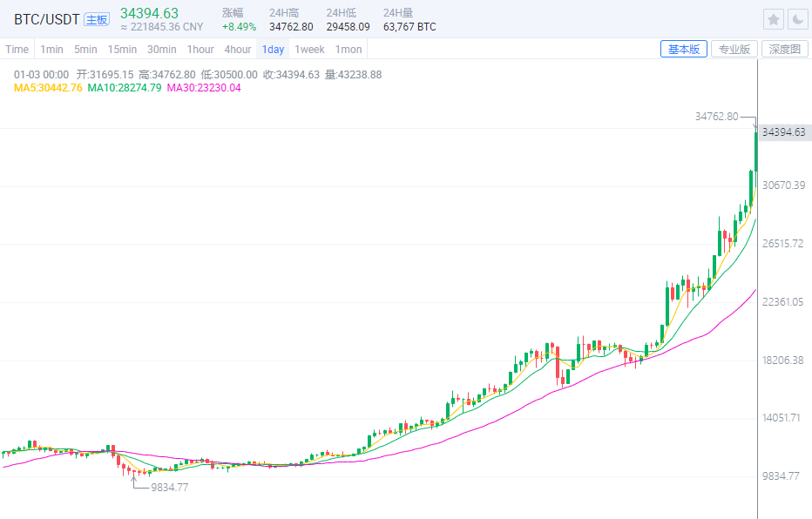
Task: Click the open price 开:31695.15
Action: tap(105, 75)
